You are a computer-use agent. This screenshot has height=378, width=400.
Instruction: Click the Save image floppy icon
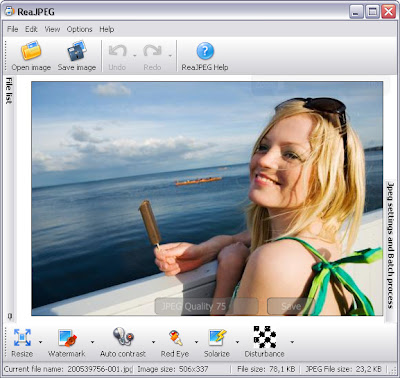point(77,51)
